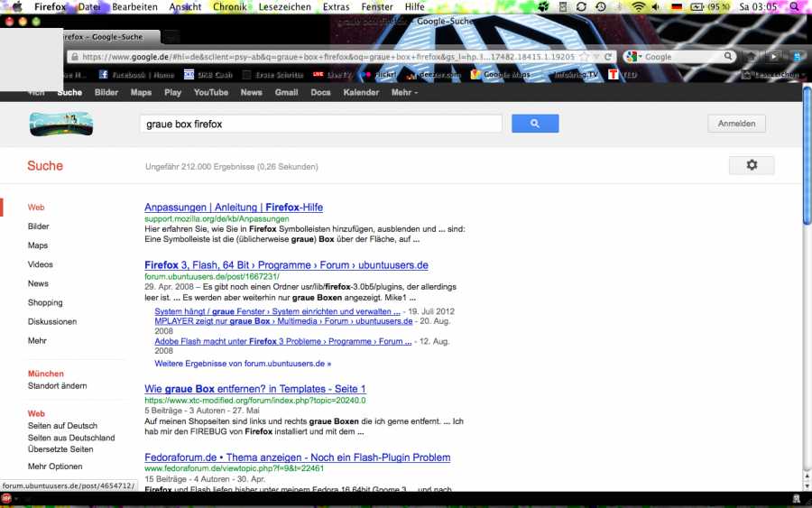
Task: Open the Facebook | Home bookmark
Action: 137,75
